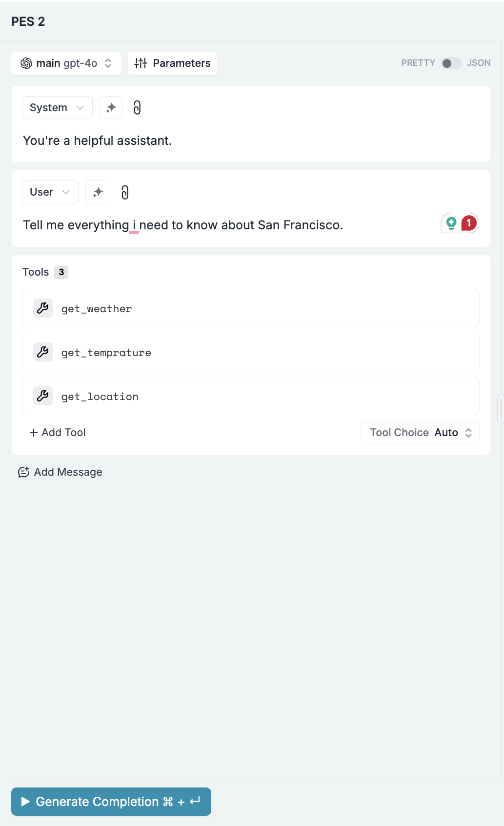Click the red badge showing 1

click(x=469, y=223)
